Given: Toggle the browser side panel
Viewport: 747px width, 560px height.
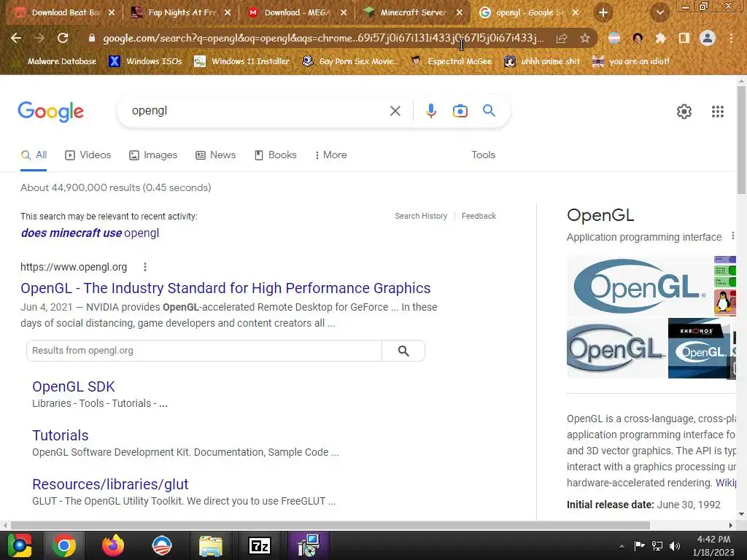Looking at the screenshot, I should pyautogui.click(x=684, y=38).
